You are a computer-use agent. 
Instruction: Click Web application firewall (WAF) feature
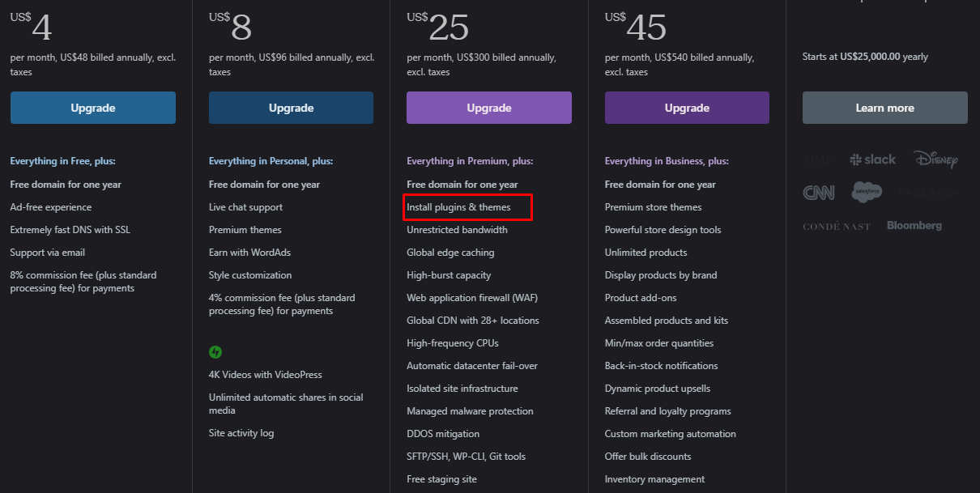pos(472,298)
